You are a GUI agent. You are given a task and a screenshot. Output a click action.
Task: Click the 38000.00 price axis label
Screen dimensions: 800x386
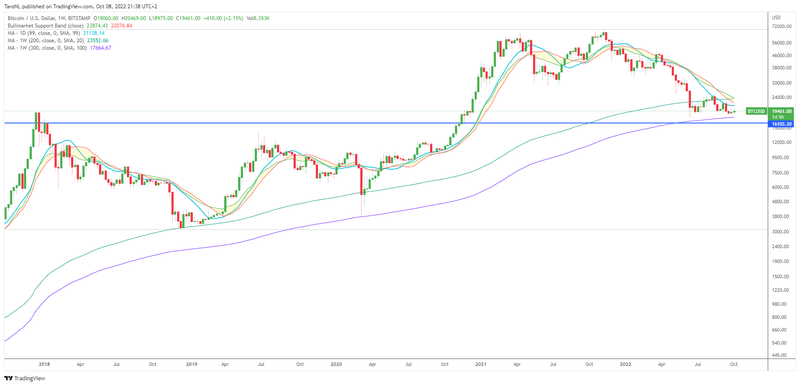783,67
